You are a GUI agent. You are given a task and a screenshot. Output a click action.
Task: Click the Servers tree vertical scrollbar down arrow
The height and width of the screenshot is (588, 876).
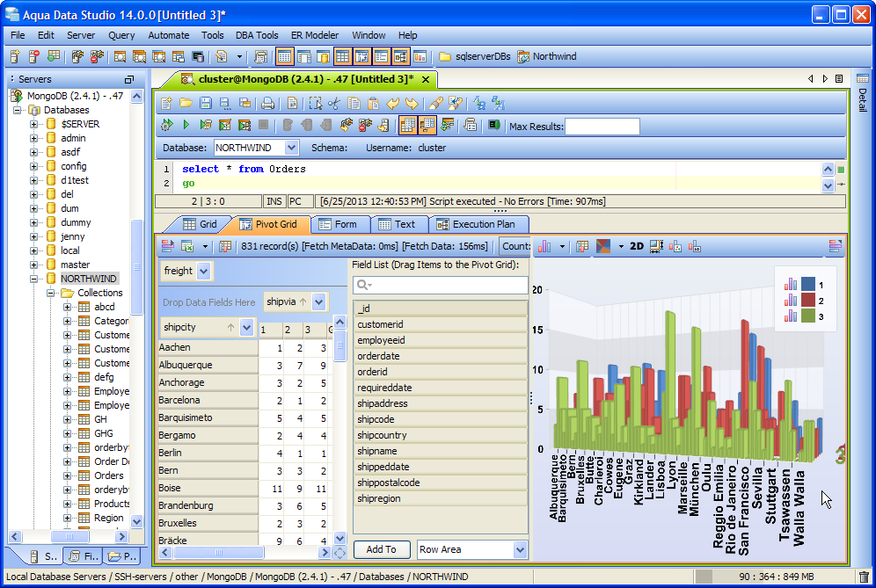coord(136,521)
